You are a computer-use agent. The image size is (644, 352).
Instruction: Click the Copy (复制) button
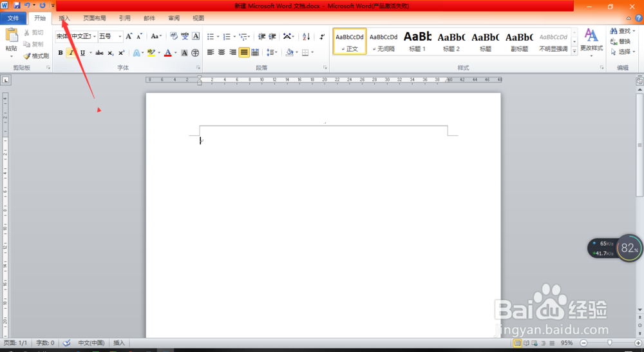click(33, 44)
